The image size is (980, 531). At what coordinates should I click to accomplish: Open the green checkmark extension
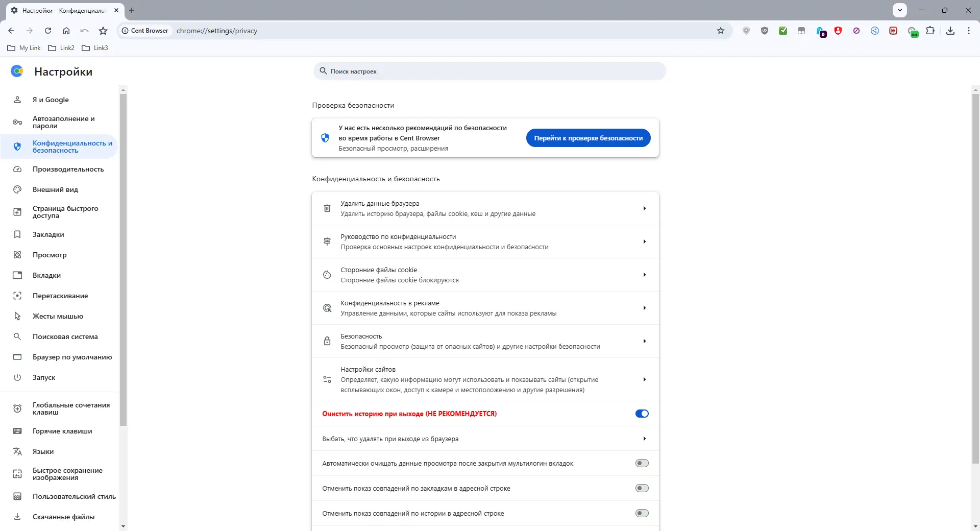[782, 31]
